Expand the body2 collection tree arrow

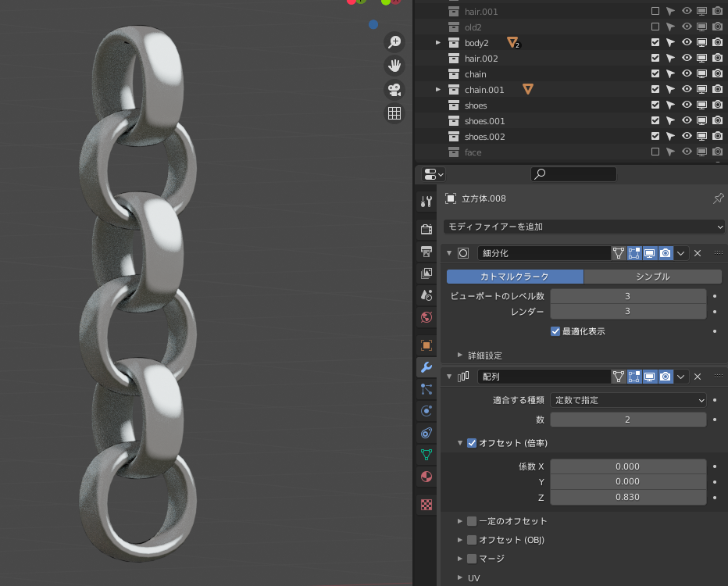tap(438, 42)
